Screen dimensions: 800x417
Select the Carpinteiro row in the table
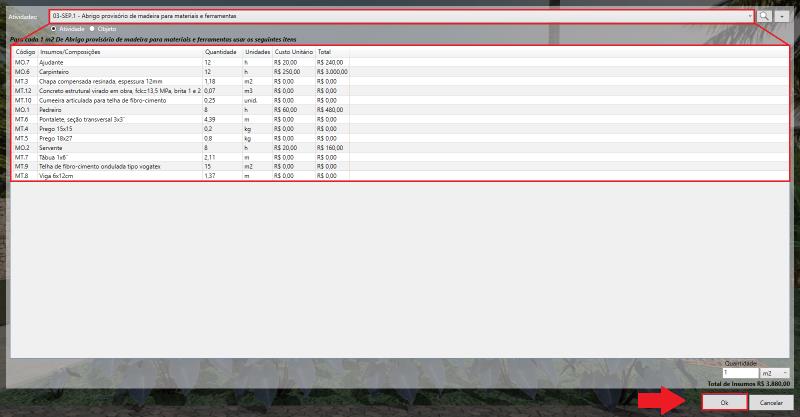tap(60, 72)
